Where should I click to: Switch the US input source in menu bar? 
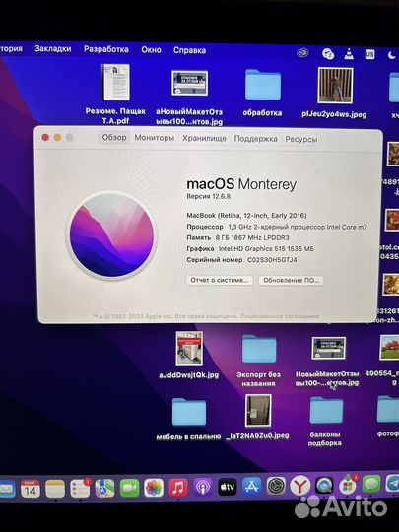pyautogui.click(x=369, y=54)
